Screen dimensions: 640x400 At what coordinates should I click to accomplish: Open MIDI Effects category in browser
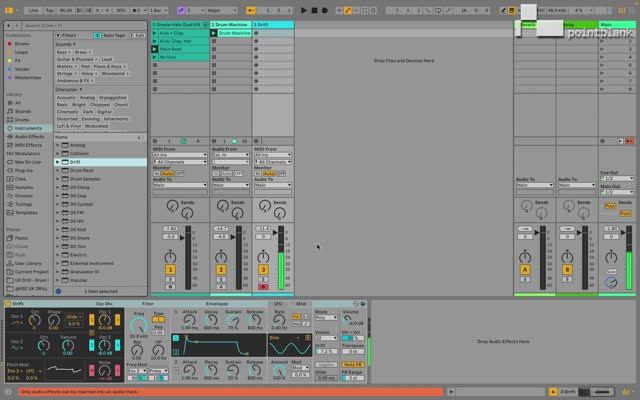(x=28, y=145)
